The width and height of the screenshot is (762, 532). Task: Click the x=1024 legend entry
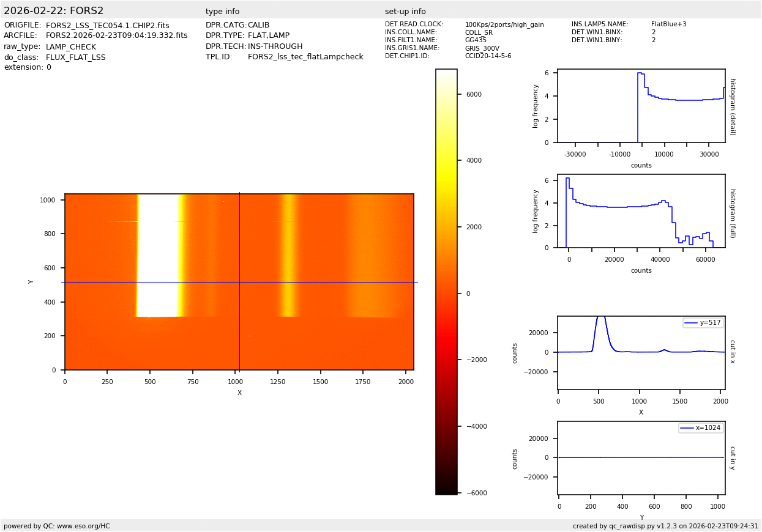(701, 428)
